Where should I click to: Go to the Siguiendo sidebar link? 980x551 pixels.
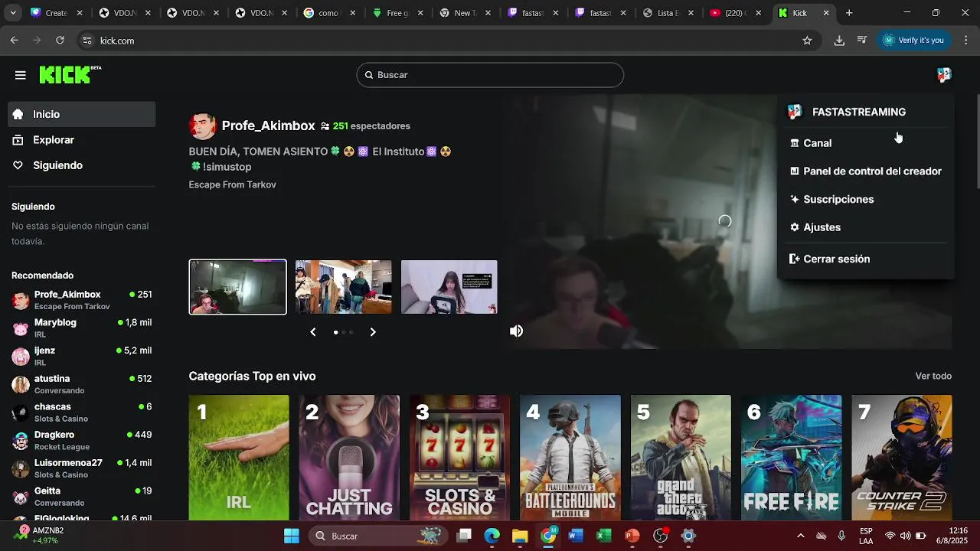point(81,165)
